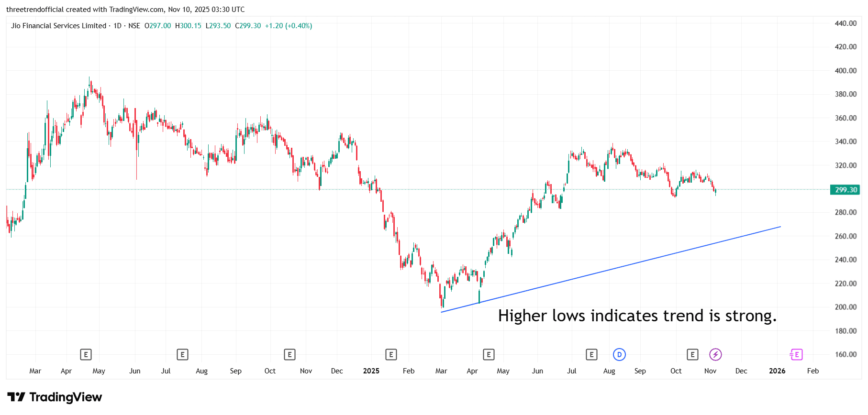Click the open value O297.00

tap(157, 26)
